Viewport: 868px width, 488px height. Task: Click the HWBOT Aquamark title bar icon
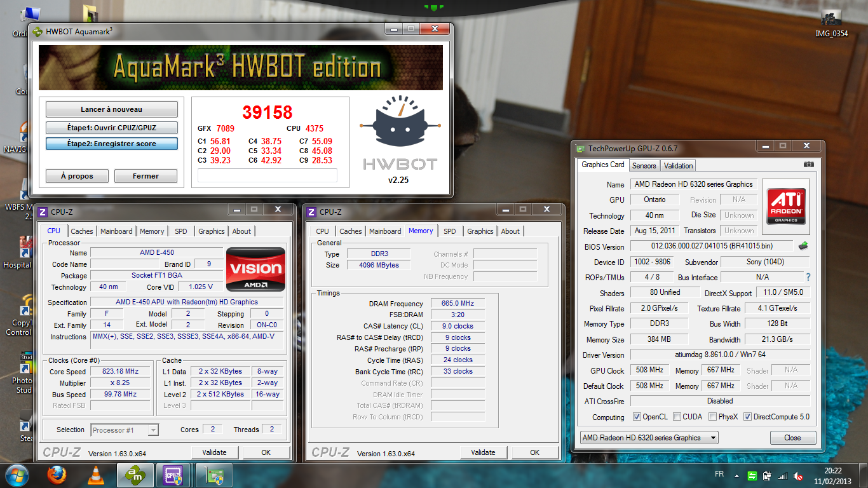point(38,31)
